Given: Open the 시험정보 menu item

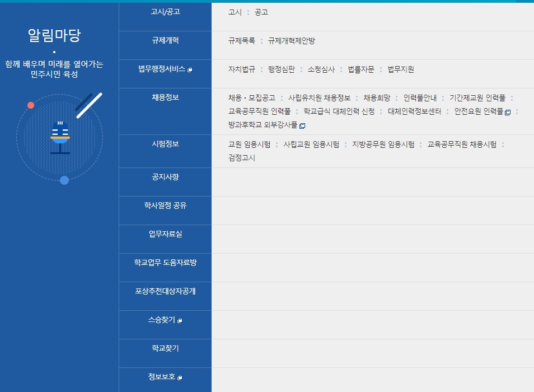Looking at the screenshot, I should 165,144.
